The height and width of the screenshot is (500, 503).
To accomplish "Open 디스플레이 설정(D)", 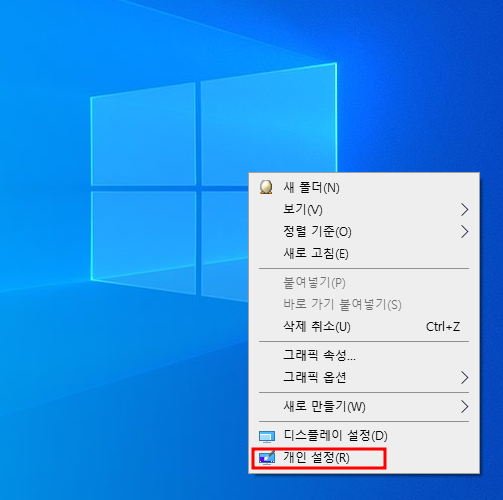I will tap(364, 436).
